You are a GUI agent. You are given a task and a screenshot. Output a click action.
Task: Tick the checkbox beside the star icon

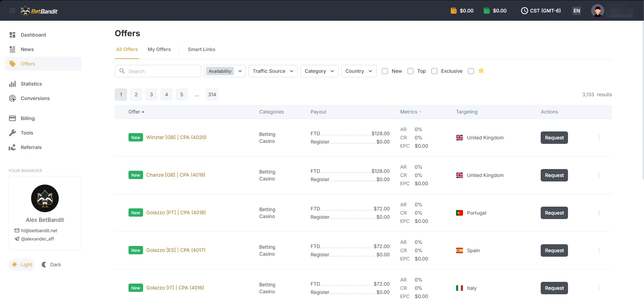click(x=471, y=71)
